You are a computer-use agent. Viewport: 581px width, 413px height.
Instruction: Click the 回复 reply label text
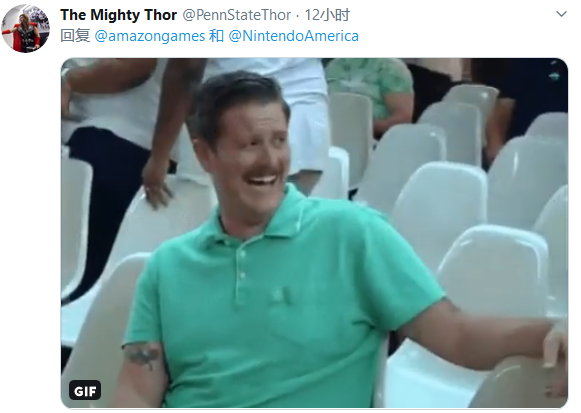(x=75, y=36)
